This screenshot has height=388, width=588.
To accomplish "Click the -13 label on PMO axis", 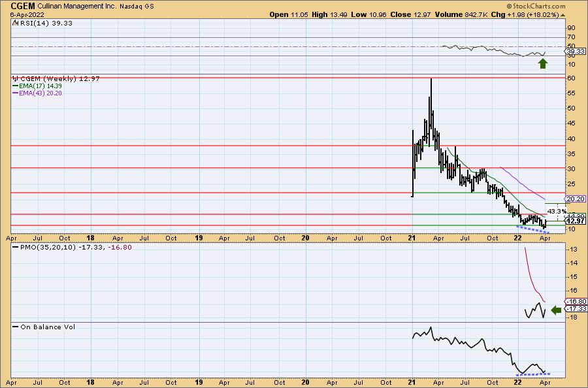I will pos(572,250).
